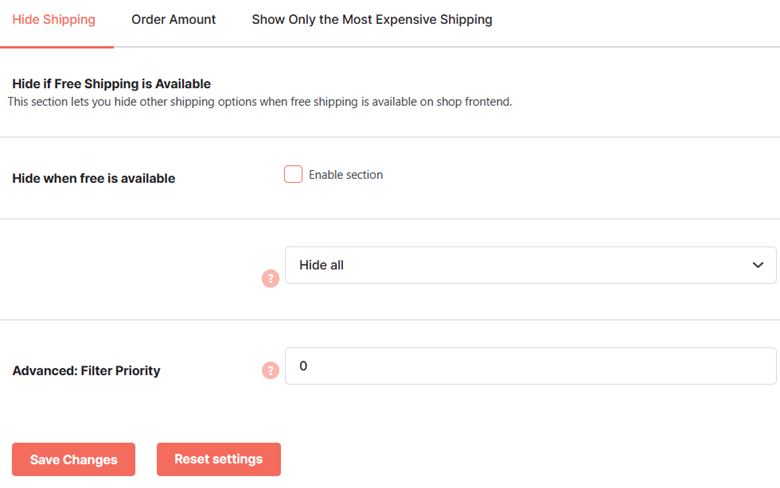Click the chevron arrow in Hide all dropdown
Image resolution: width=780 pixels, height=488 pixels.
pos(758,265)
